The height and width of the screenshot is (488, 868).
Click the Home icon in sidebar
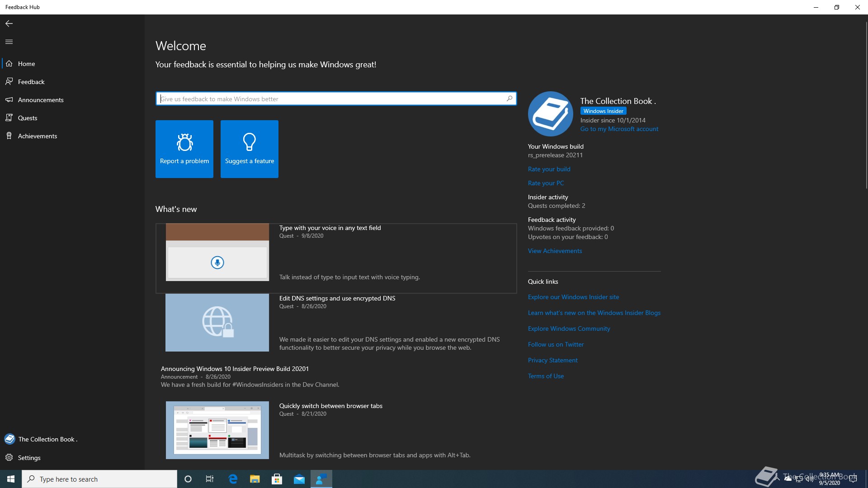(9, 64)
